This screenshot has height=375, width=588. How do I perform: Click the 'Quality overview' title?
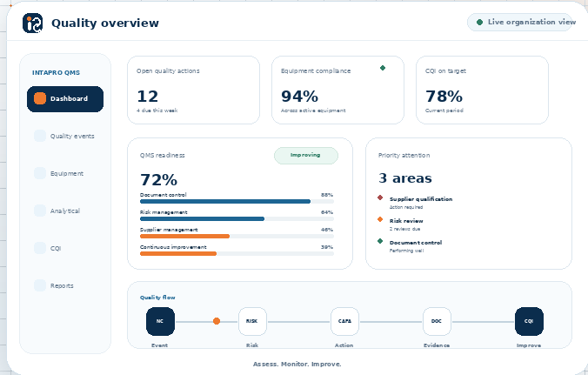(105, 23)
